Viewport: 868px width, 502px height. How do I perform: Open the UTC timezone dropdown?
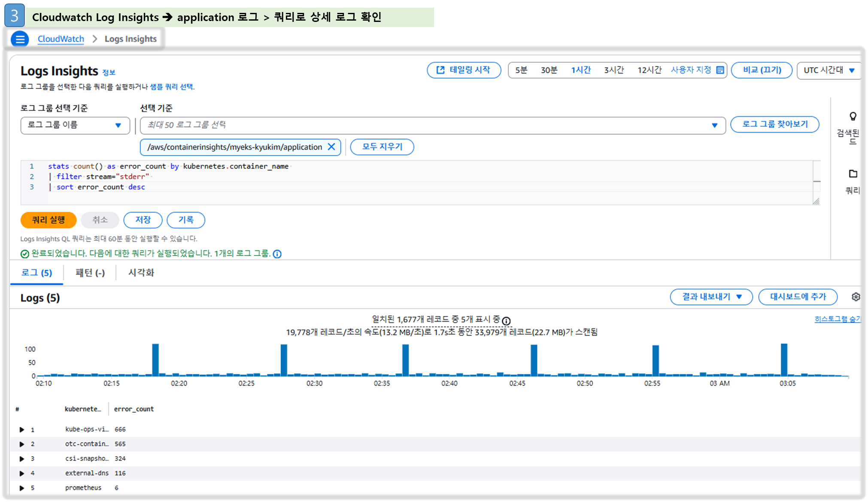pos(829,70)
